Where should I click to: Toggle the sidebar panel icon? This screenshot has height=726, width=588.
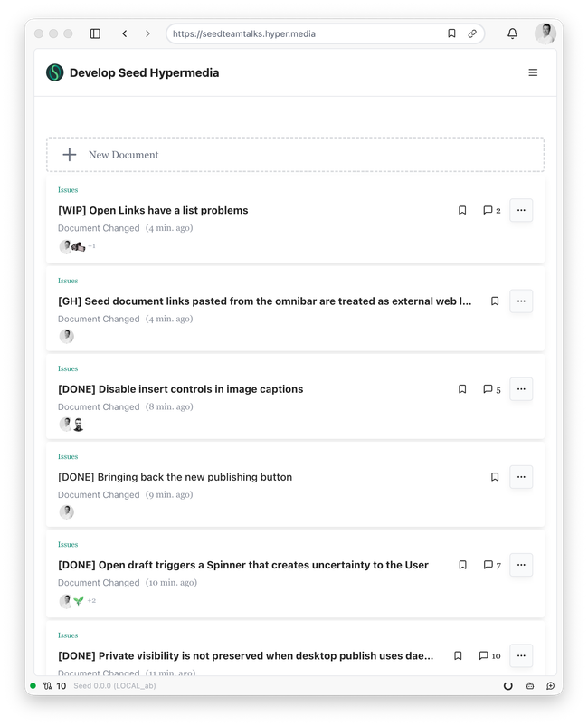pyautogui.click(x=95, y=33)
